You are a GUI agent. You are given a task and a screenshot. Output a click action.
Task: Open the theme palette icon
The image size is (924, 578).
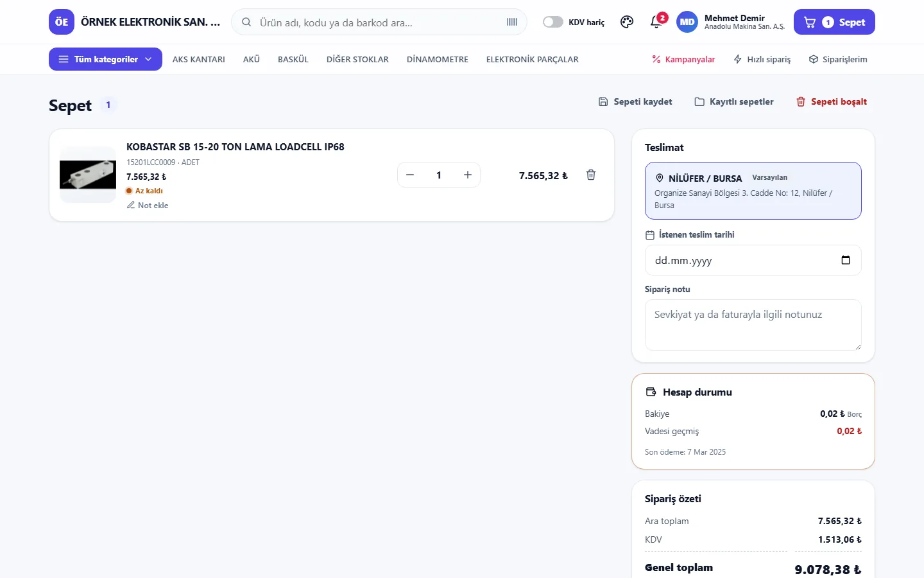[627, 22]
